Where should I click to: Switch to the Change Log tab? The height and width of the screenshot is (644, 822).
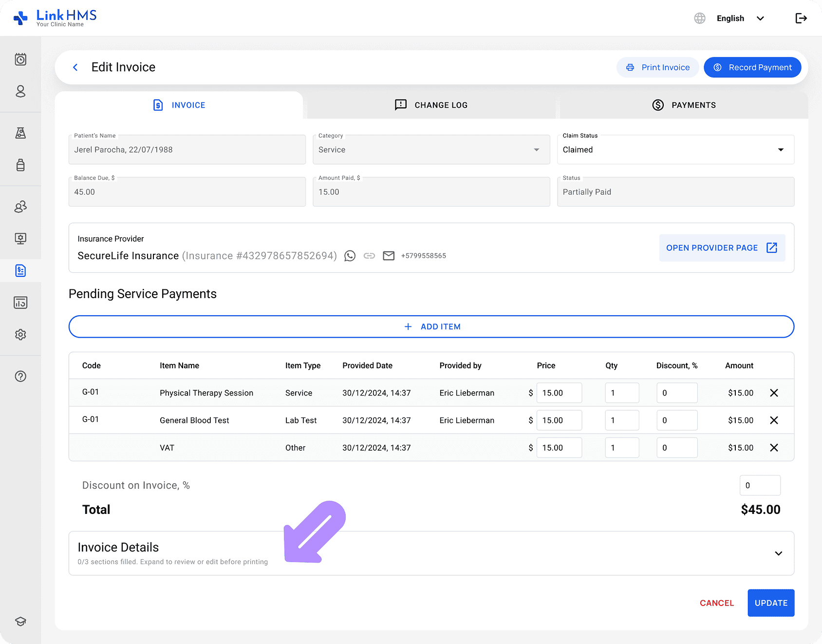point(430,105)
